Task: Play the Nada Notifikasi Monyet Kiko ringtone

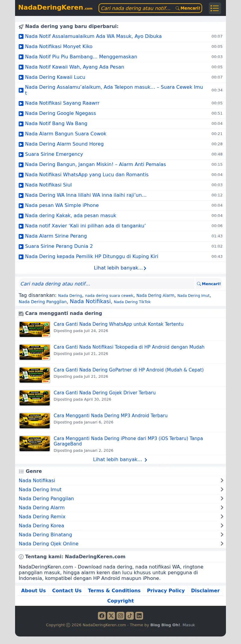Action: (x=21, y=47)
